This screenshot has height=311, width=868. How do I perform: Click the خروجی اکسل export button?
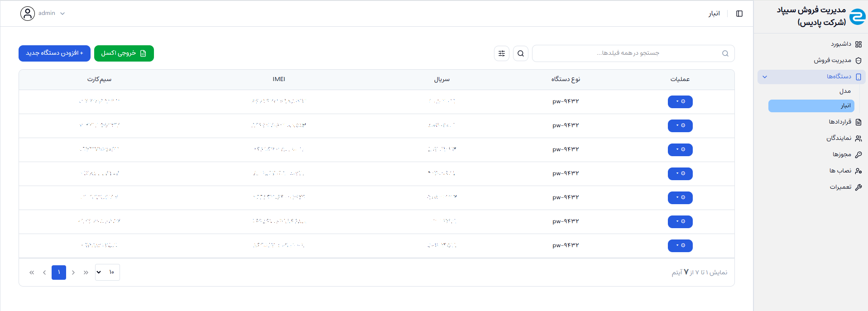(x=124, y=53)
